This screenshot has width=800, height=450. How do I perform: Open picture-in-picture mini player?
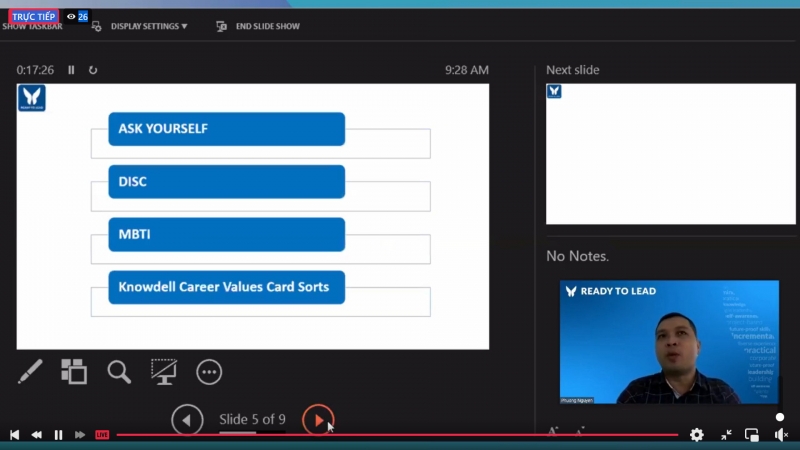point(752,435)
